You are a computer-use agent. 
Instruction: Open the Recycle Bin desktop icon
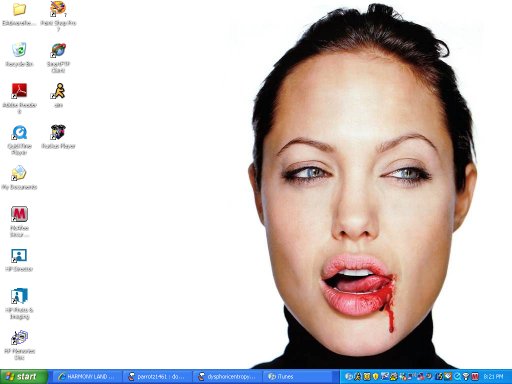(x=19, y=50)
